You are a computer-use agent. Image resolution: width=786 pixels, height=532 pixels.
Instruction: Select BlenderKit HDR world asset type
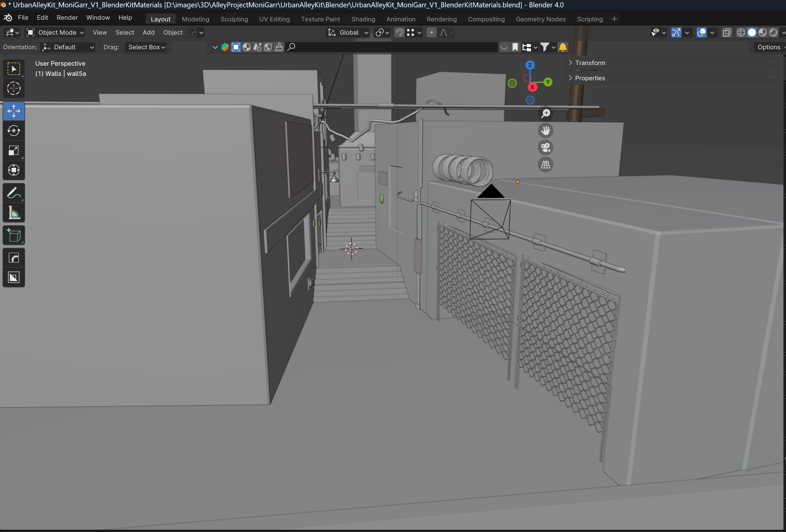click(x=268, y=47)
